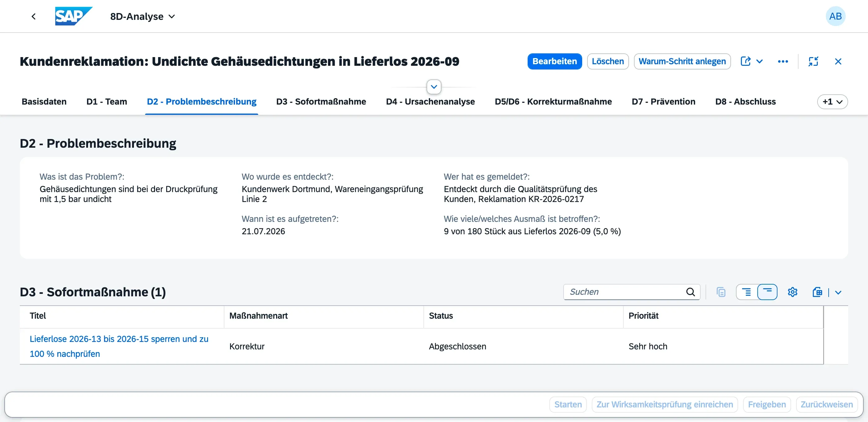Open the AB user avatar menu
This screenshot has width=868, height=422.
[835, 16]
